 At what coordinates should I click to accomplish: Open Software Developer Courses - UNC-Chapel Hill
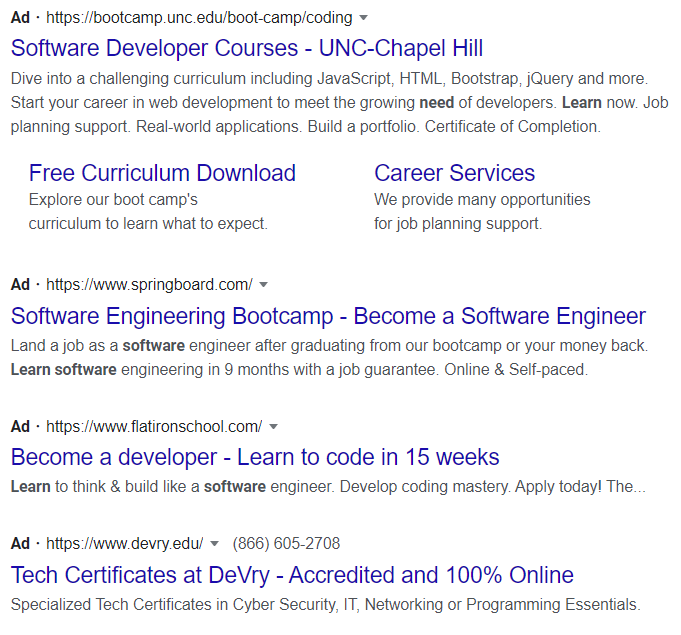click(247, 48)
